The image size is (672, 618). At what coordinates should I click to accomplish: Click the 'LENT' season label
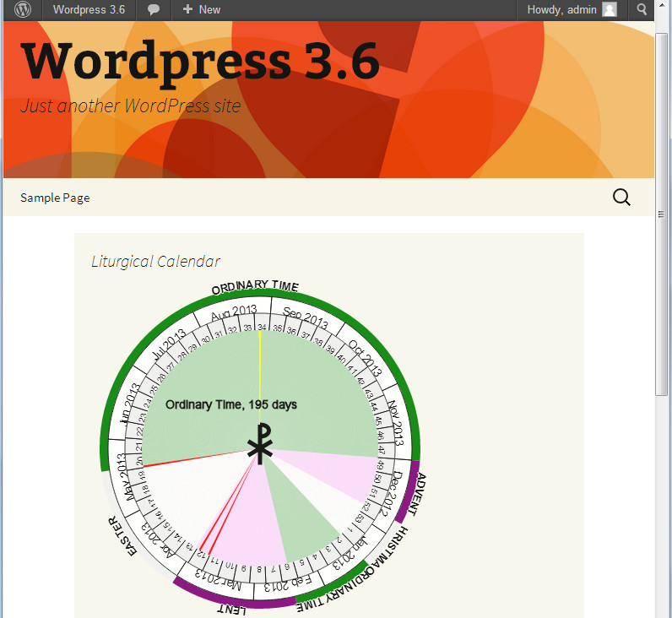coord(232,609)
